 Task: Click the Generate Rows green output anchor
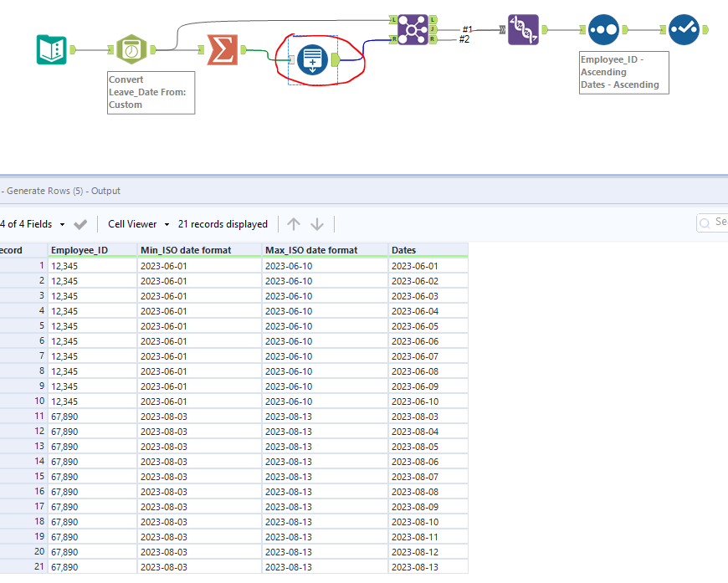335,59
